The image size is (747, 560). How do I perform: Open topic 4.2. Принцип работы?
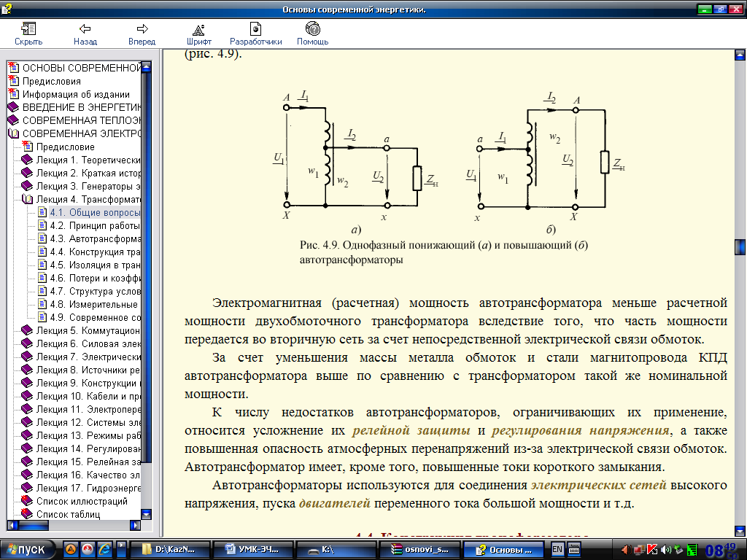pyautogui.click(x=95, y=225)
